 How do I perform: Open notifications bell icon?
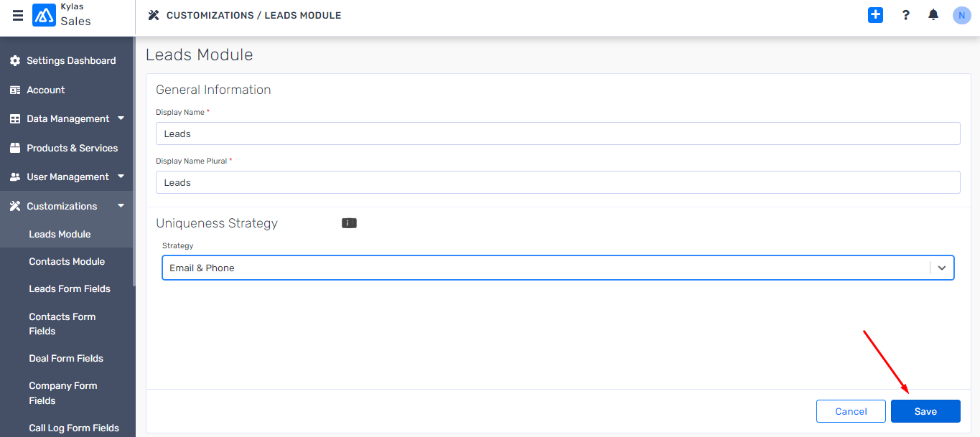933,15
